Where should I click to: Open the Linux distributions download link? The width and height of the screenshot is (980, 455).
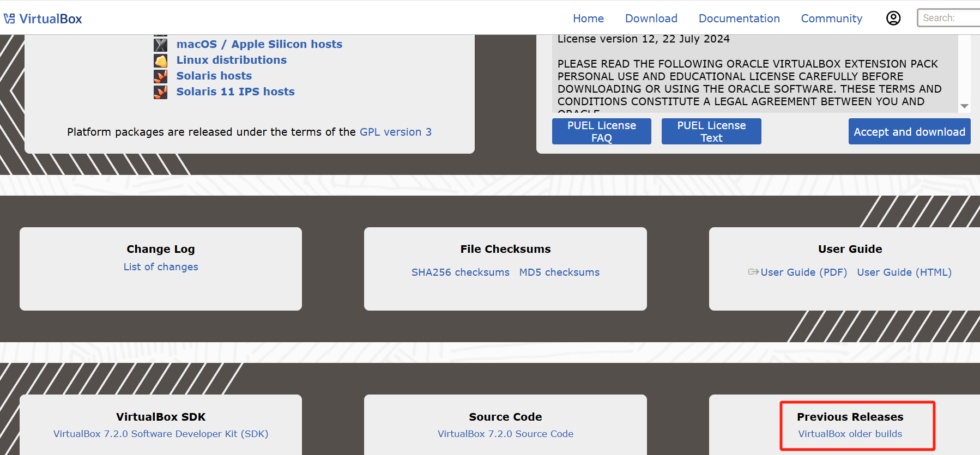point(231,60)
